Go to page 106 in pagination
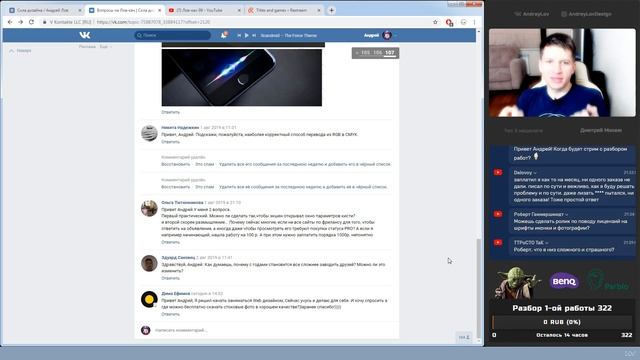The image size is (640, 360). coord(378,53)
